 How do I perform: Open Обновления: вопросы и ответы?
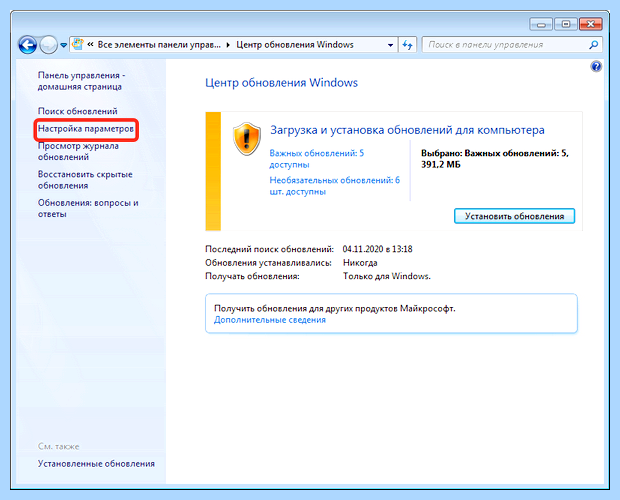[88, 208]
